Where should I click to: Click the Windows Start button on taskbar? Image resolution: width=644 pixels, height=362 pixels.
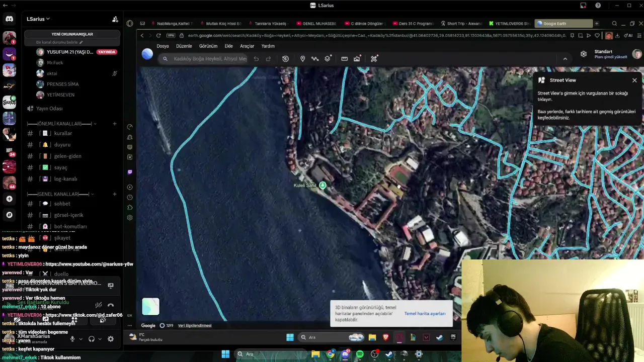[x=225, y=354]
